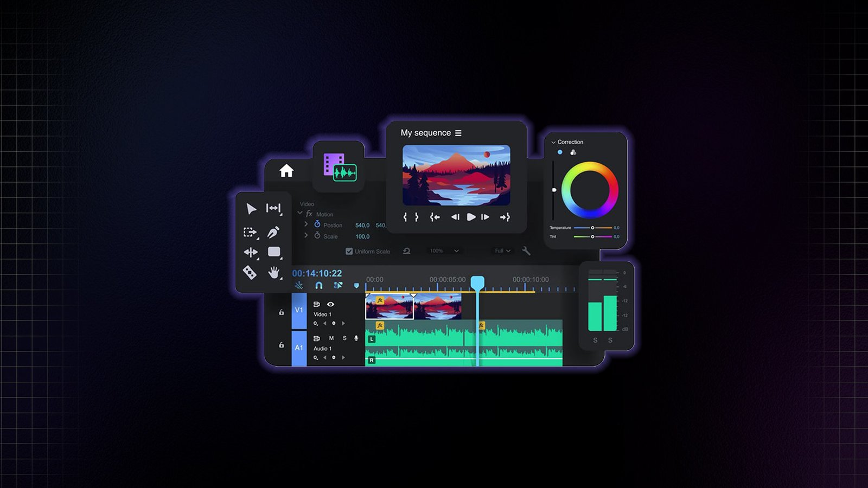Screen dimensions: 868x488
Task: Open monitor settings wrench icon
Action: point(526,251)
